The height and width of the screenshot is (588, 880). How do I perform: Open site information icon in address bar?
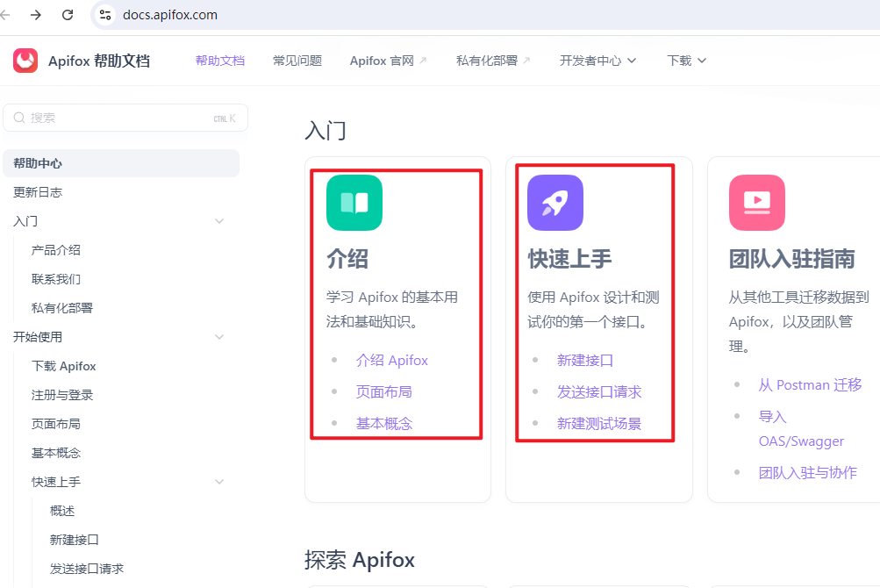[105, 15]
